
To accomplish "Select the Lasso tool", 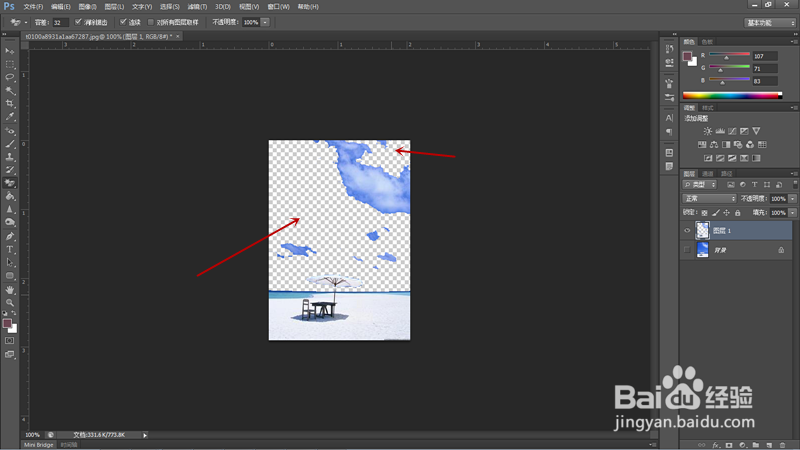I will click(x=10, y=77).
